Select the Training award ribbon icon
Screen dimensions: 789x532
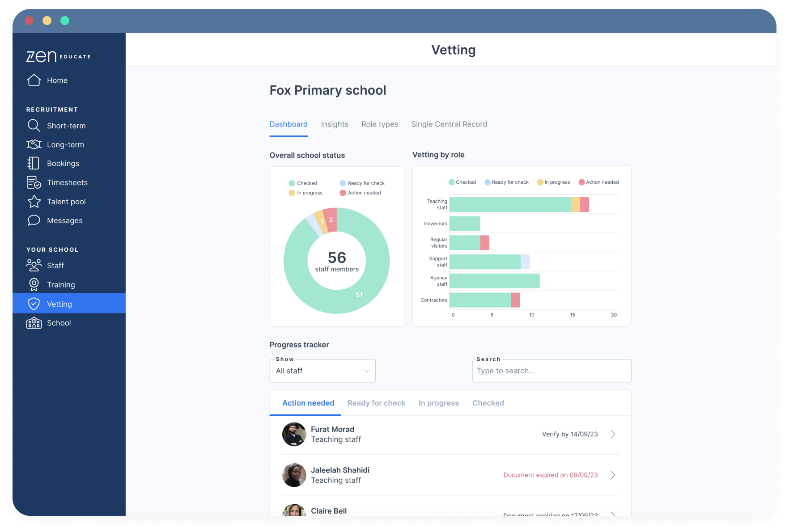point(34,285)
